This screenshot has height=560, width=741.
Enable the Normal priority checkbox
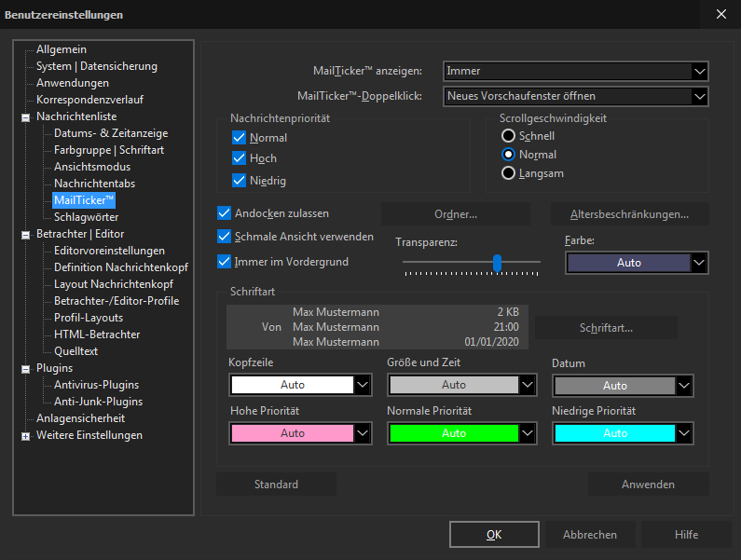pos(240,138)
